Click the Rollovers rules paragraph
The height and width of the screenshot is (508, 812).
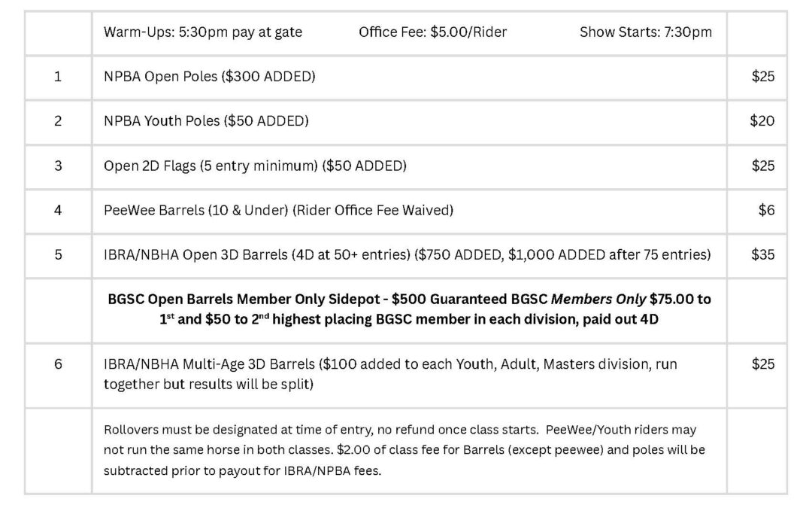tap(404, 450)
